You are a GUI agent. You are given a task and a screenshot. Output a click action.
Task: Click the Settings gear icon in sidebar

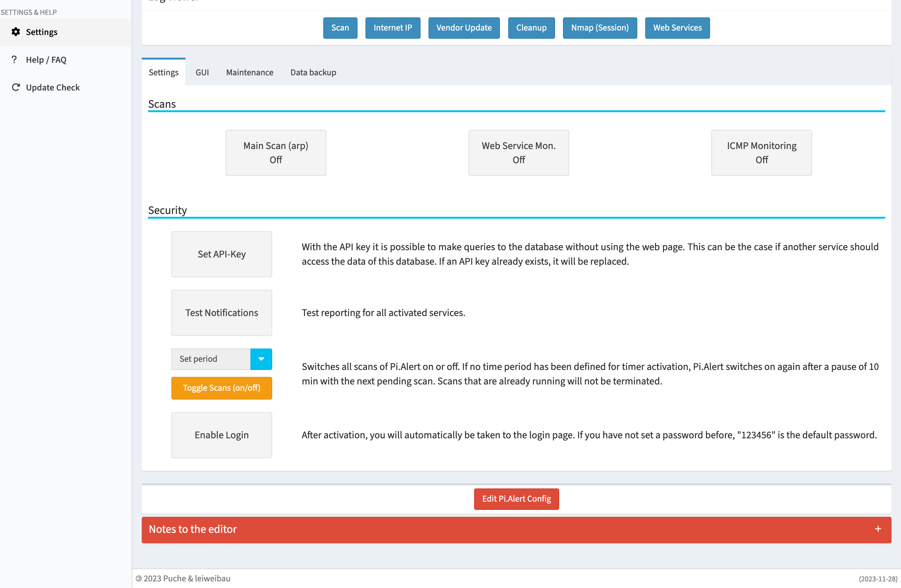pos(15,32)
